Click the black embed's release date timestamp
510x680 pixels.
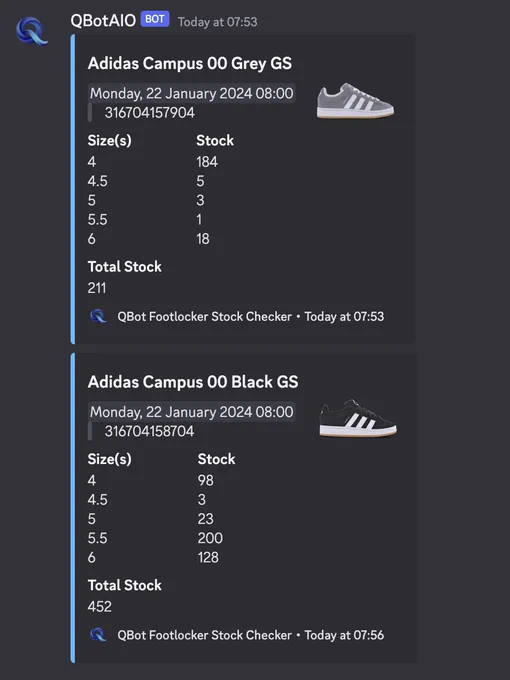pos(192,412)
